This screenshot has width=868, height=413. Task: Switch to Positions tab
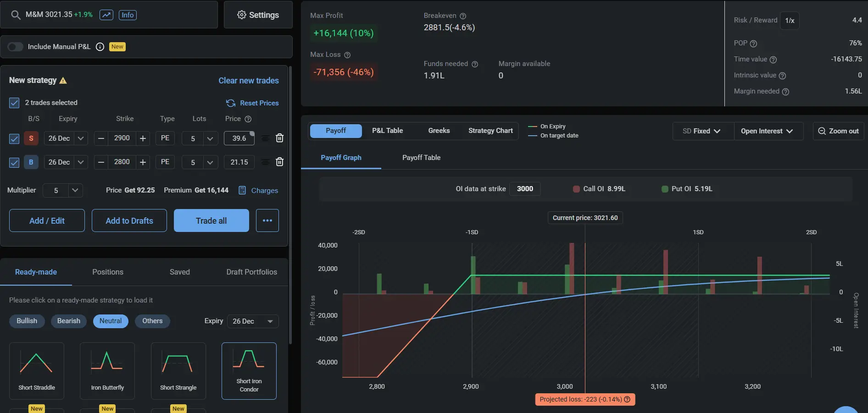[108, 272]
